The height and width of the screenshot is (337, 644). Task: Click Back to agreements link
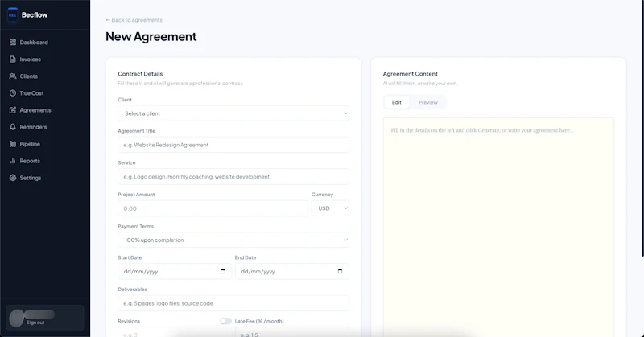(x=134, y=19)
